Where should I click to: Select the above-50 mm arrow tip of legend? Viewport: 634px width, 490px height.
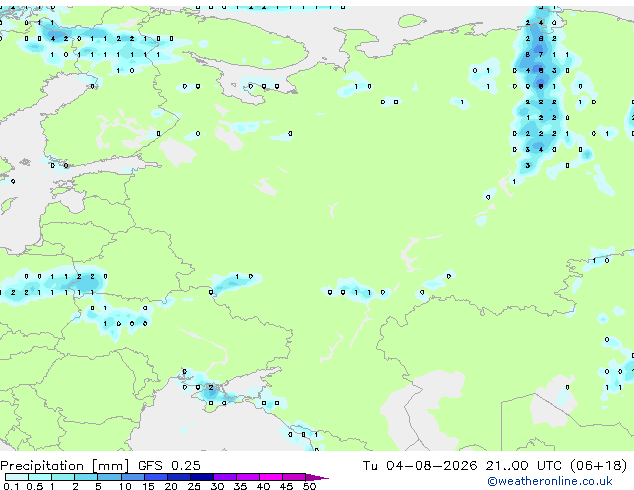tap(317, 477)
